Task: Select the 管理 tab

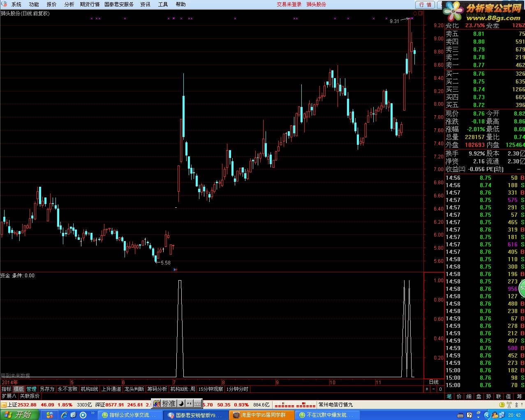Action: point(31,389)
